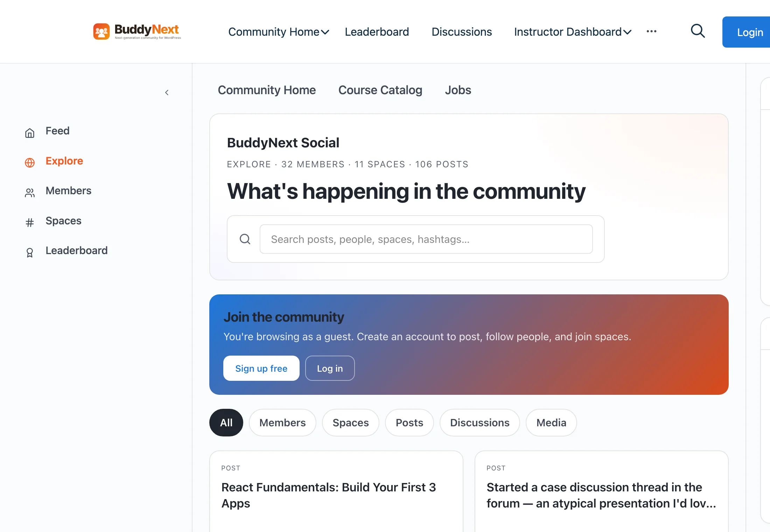Open the case discussion thread post card

pos(601,492)
